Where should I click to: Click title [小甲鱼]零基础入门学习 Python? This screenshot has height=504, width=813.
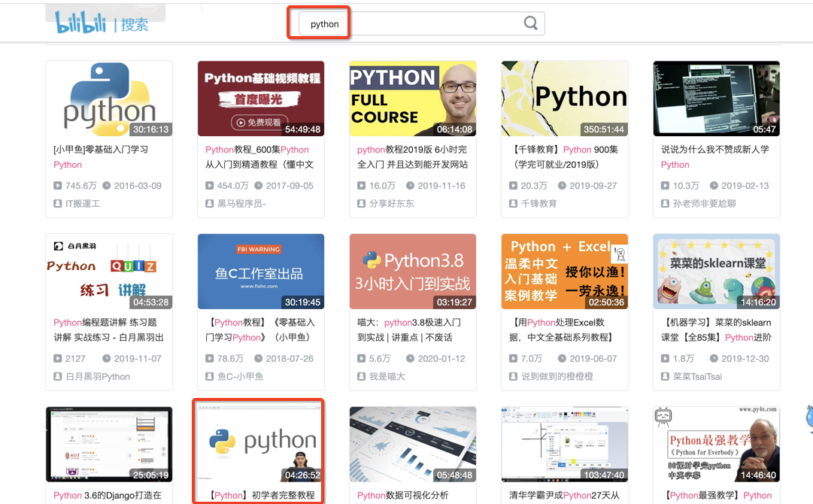tap(101, 157)
